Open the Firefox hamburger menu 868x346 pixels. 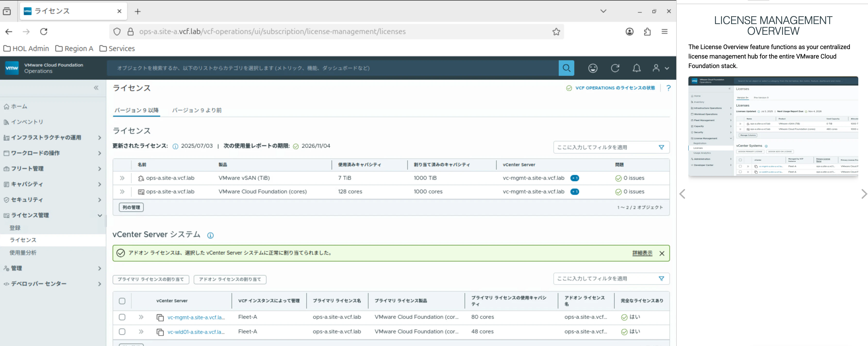tap(665, 31)
